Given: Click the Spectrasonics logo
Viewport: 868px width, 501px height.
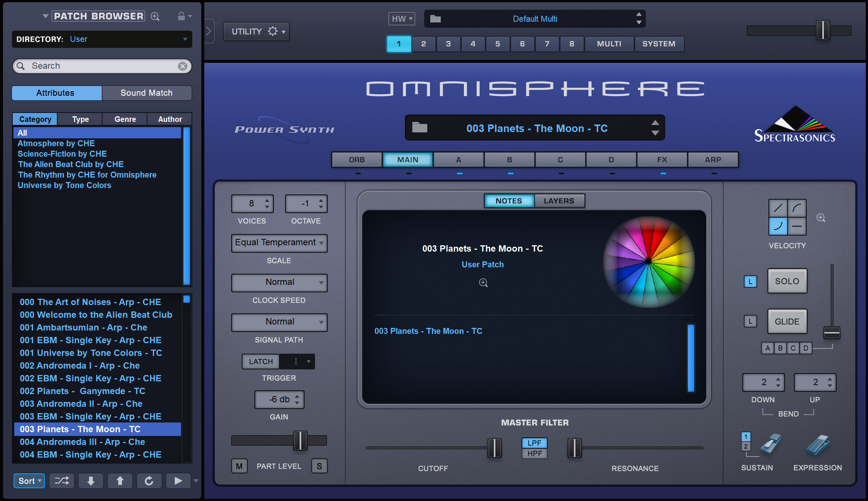Looking at the screenshot, I should point(795,125).
